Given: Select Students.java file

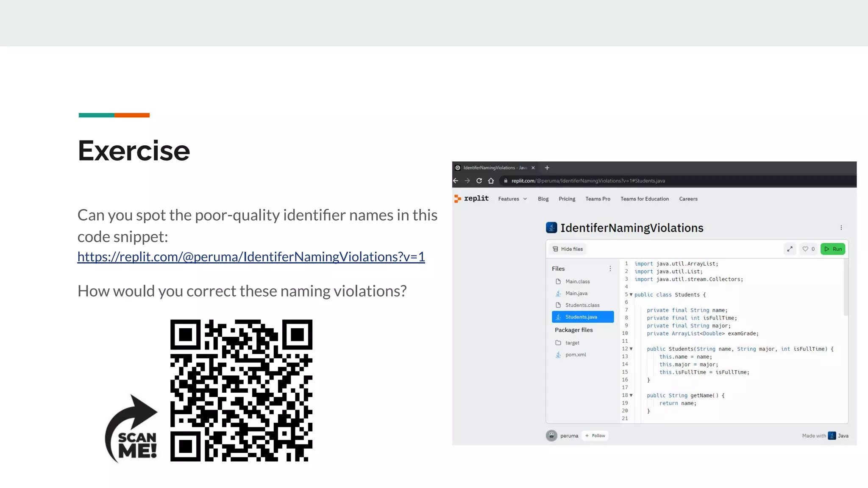Looking at the screenshot, I should point(583,317).
